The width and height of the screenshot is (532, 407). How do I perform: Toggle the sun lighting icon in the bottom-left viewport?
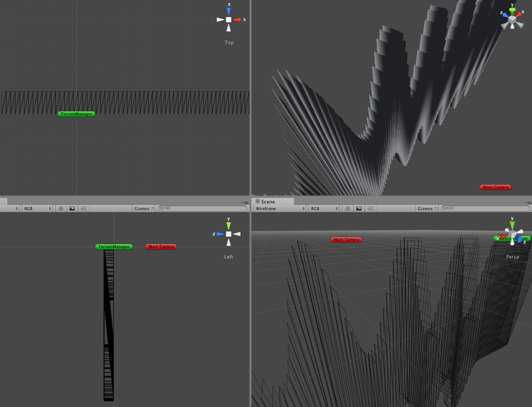(61, 208)
